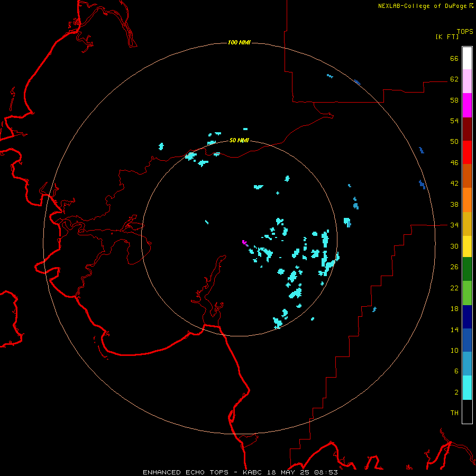Click the dark green 30 kft swatch
Screen dimensions: 476x476
click(467, 269)
